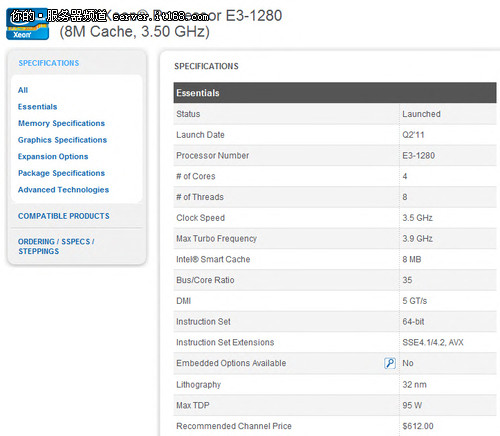500x436 pixels.
Task: Click the Max TDP label
Action: click(193, 405)
